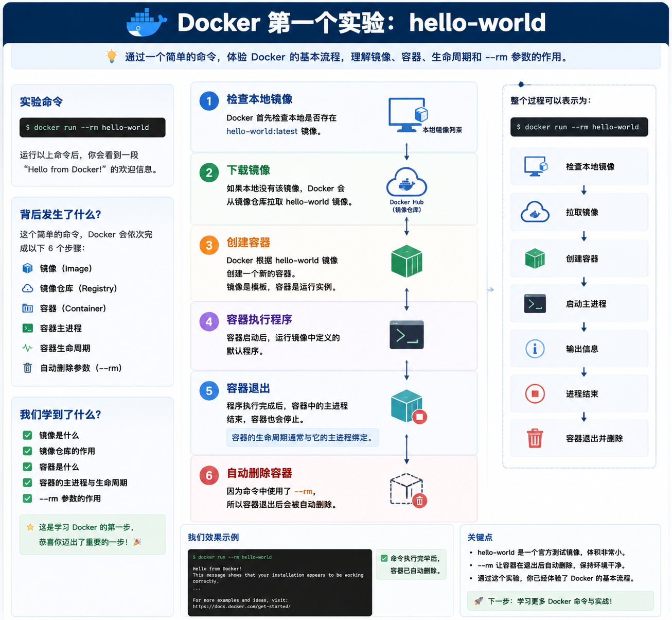Click the Docker Hub (镜像仓库) label
672x620 pixels.
point(406,206)
